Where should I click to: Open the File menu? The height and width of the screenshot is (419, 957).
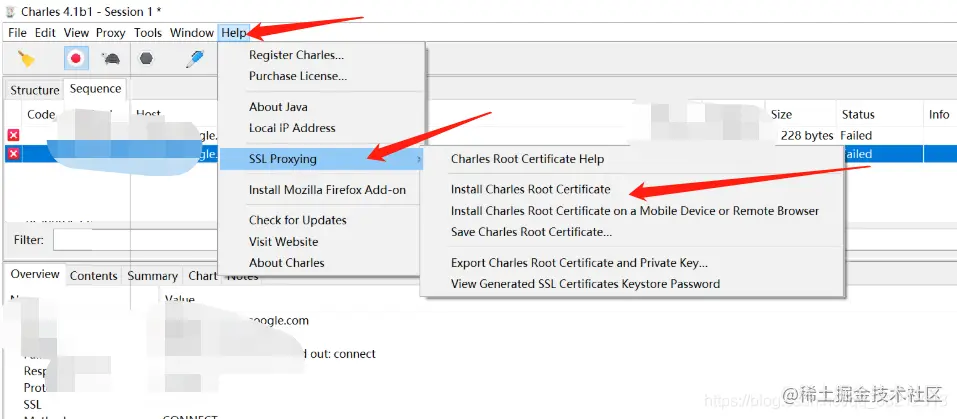17,33
